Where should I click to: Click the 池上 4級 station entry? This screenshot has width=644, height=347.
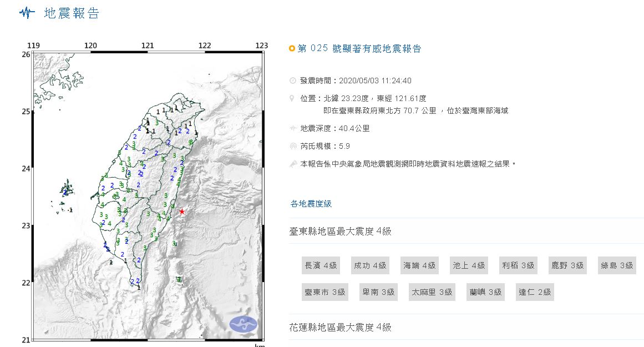click(x=469, y=265)
